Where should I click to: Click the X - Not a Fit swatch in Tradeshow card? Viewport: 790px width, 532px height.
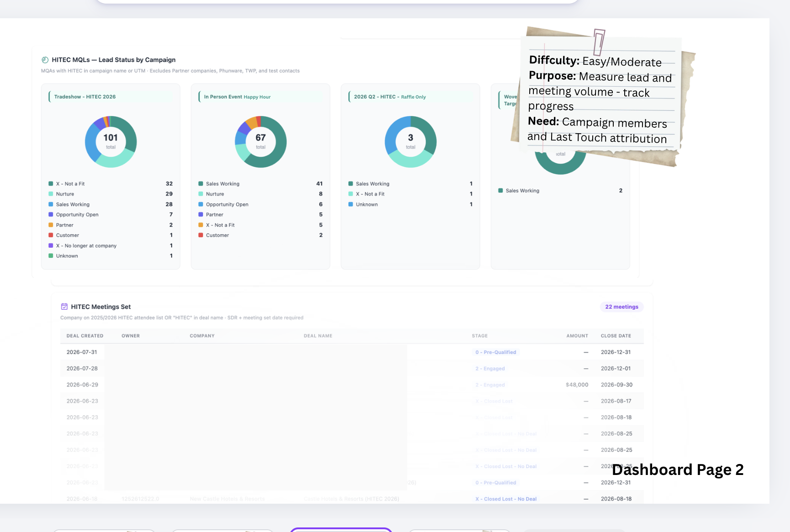(x=51, y=184)
